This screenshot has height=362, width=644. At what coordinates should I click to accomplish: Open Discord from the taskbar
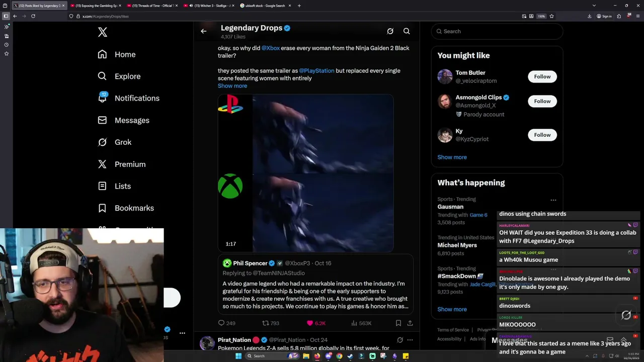[328, 356]
